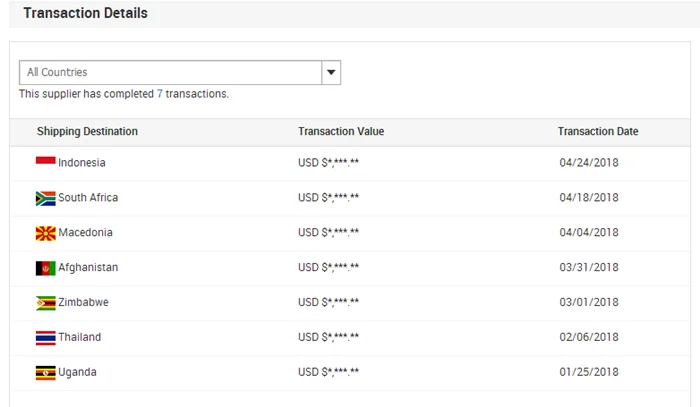The image size is (700, 407).
Task: Click the South Africa flag icon
Action: click(x=45, y=198)
